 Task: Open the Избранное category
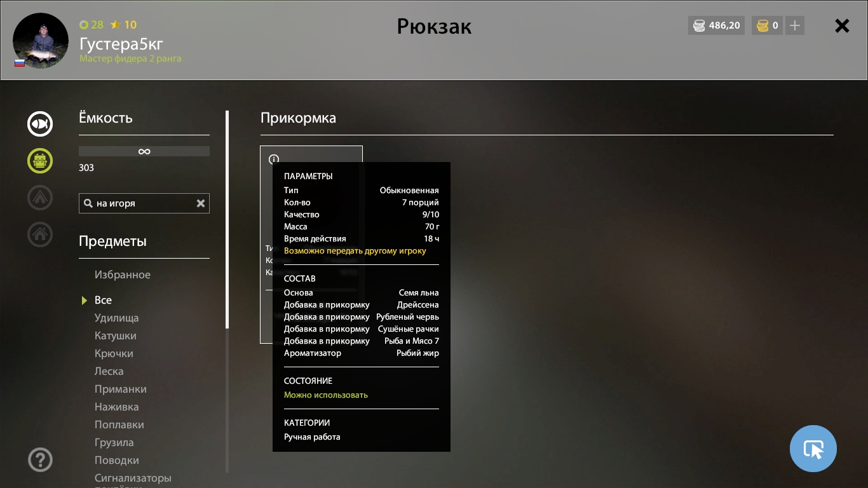123,274
